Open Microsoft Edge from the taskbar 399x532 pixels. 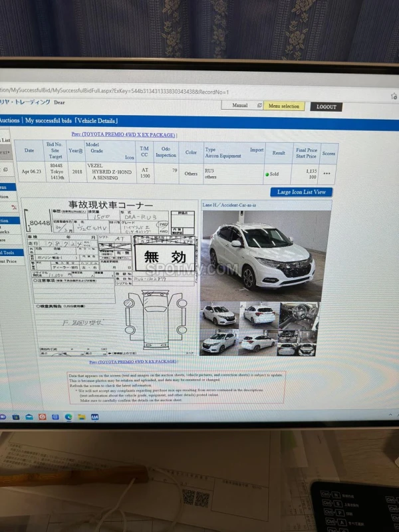68,418
